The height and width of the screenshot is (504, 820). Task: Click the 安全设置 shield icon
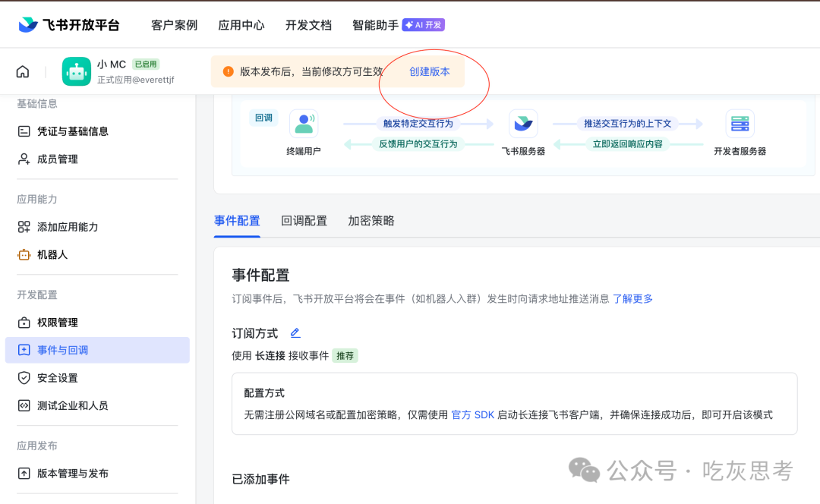[x=24, y=378]
